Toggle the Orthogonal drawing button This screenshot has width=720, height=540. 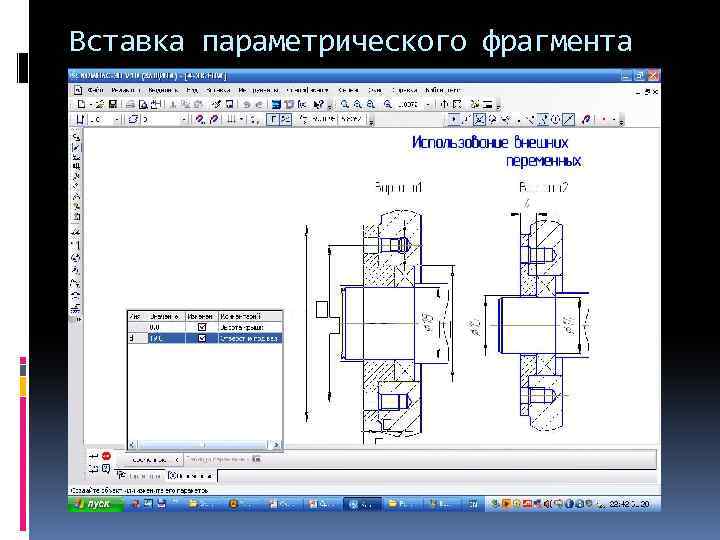coord(273,119)
